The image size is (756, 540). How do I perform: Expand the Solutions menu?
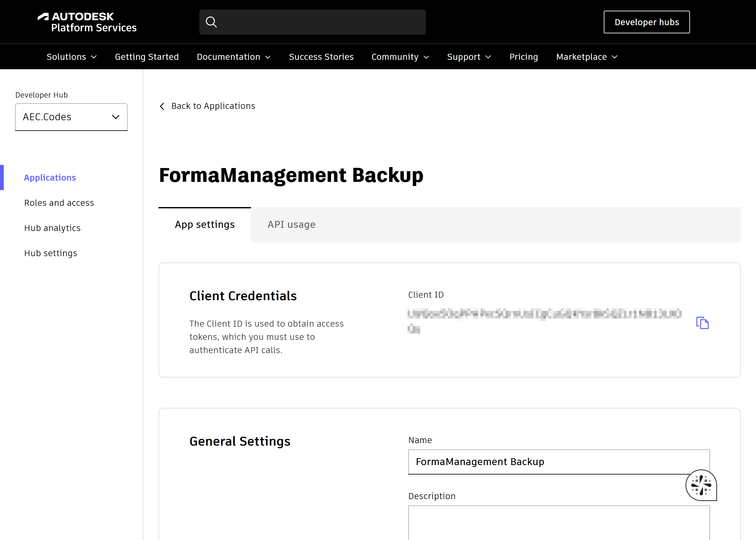pyautogui.click(x=71, y=57)
